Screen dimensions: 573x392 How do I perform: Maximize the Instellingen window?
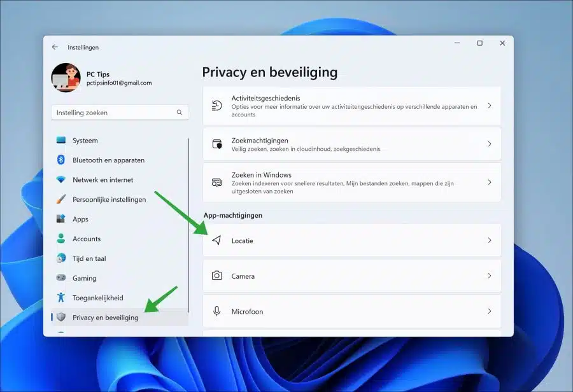(x=480, y=43)
